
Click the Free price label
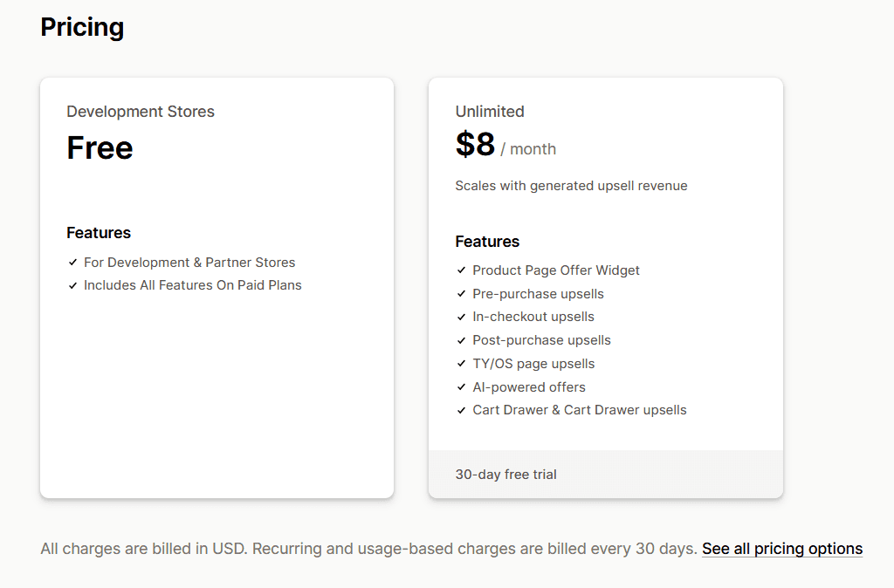point(100,147)
